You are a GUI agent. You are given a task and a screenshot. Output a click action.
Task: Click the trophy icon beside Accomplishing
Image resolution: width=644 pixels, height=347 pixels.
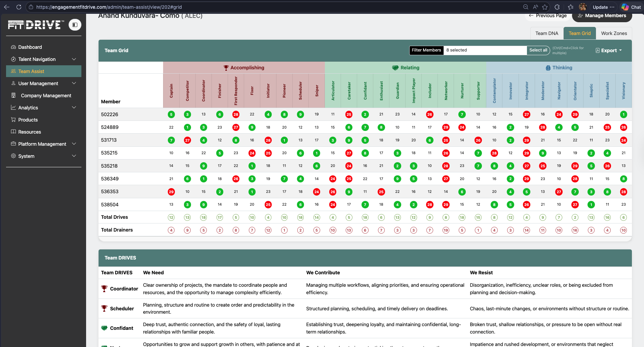click(226, 68)
